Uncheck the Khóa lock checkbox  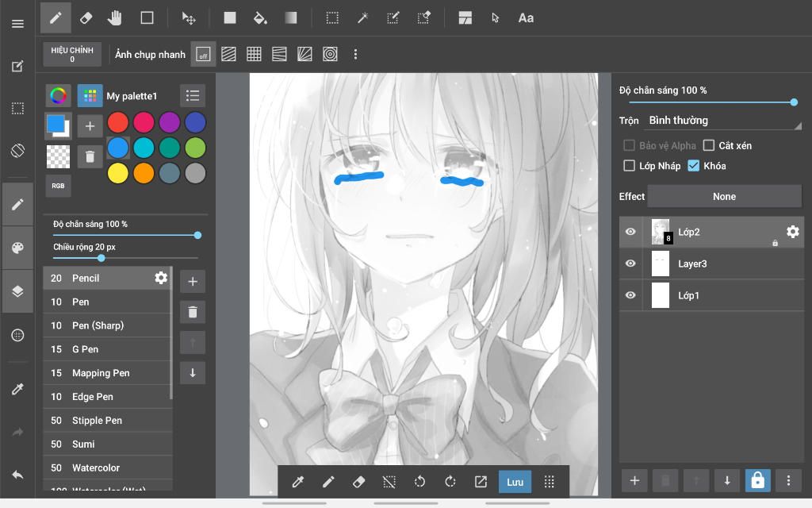pyautogui.click(x=693, y=166)
